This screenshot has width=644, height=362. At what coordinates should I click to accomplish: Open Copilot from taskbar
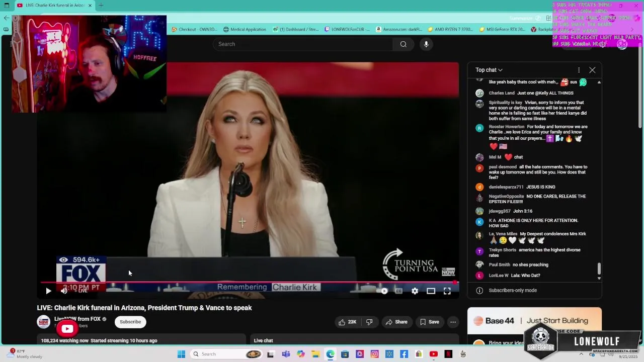tap(301, 354)
